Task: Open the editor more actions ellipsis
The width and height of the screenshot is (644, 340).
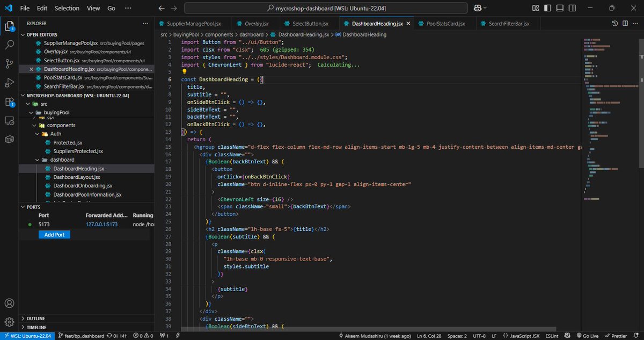Action: 635,24
